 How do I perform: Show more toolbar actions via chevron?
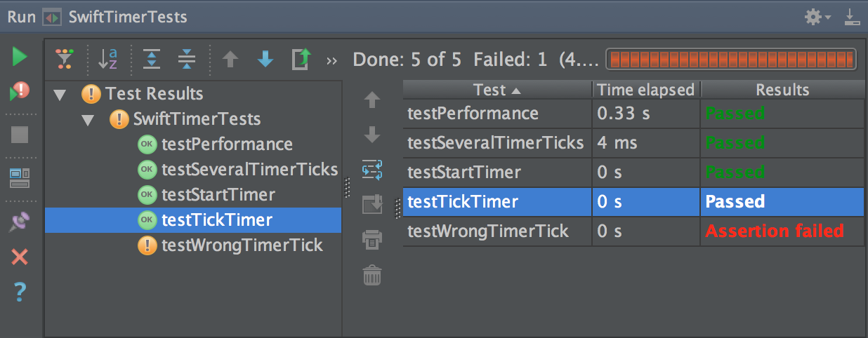coord(332,61)
